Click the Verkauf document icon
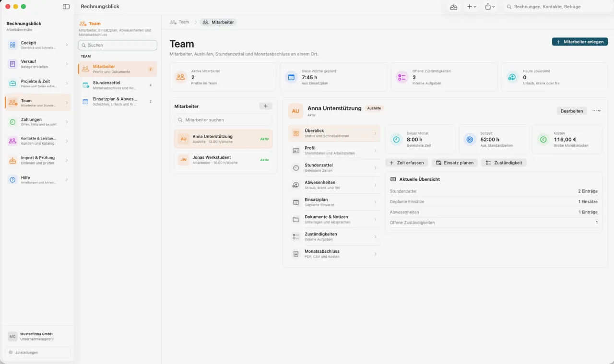614x364 pixels. [x=13, y=64]
